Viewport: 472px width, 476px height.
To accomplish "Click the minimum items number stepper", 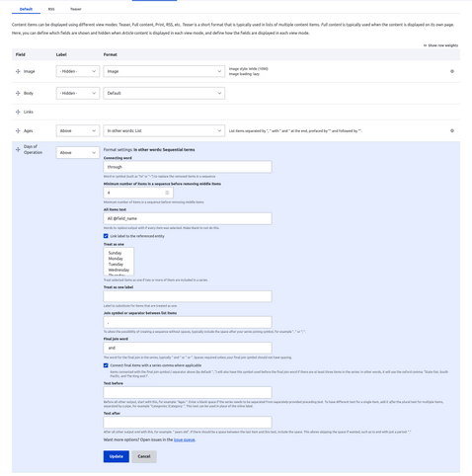I will pos(167,193).
